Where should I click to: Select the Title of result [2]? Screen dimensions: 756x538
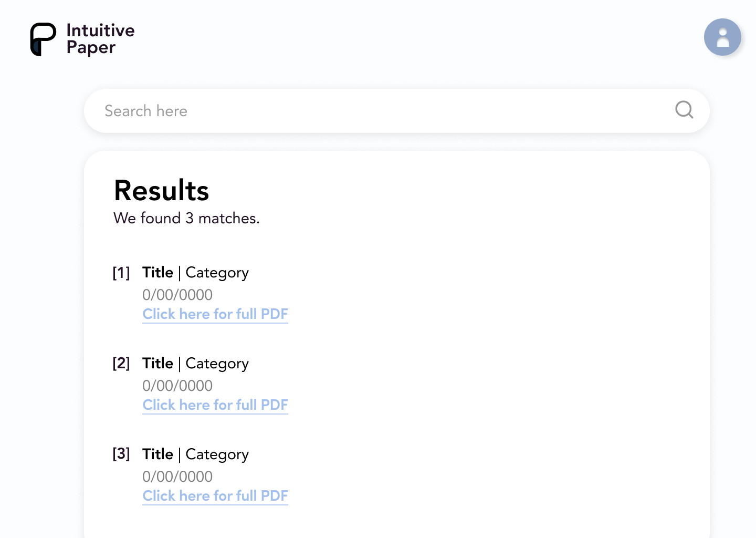click(157, 363)
